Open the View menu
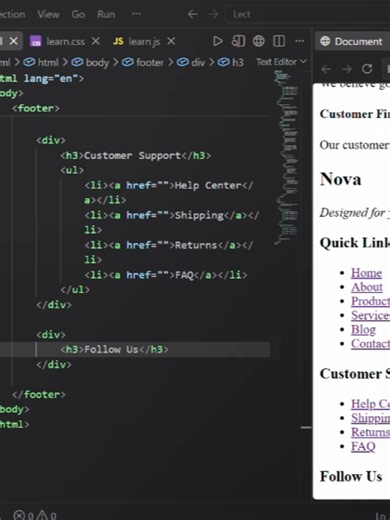The width and height of the screenshot is (390, 520). click(x=48, y=14)
